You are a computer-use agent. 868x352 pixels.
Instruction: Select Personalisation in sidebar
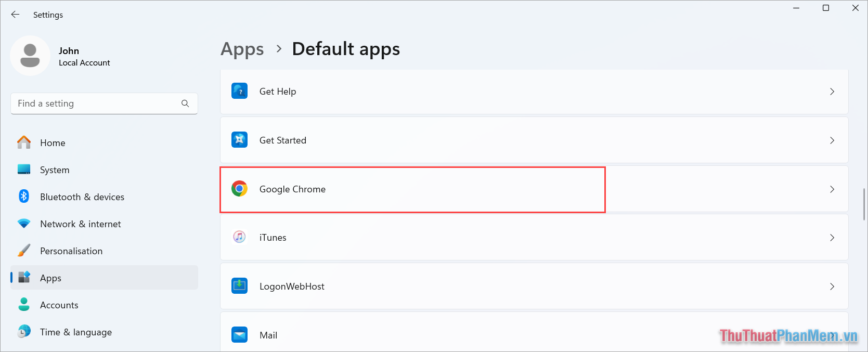coord(104,251)
